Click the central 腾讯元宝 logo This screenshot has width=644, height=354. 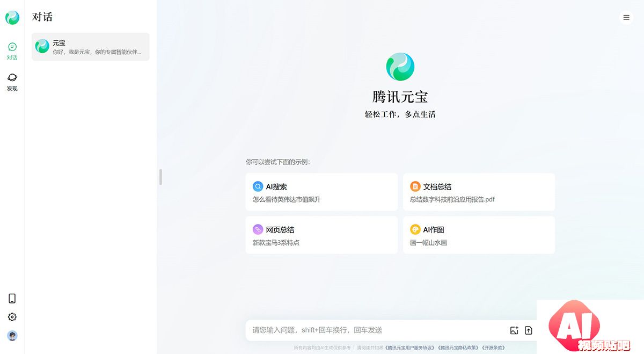coord(400,67)
